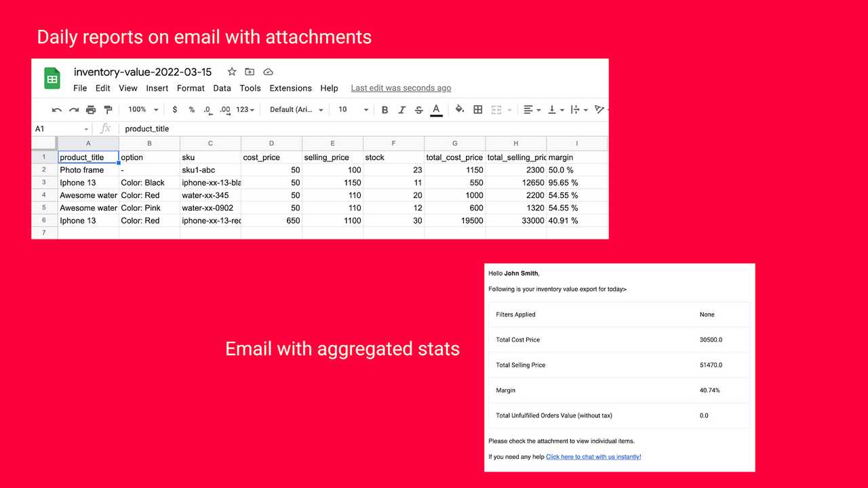
Task: Open the Data menu
Action: coord(222,88)
